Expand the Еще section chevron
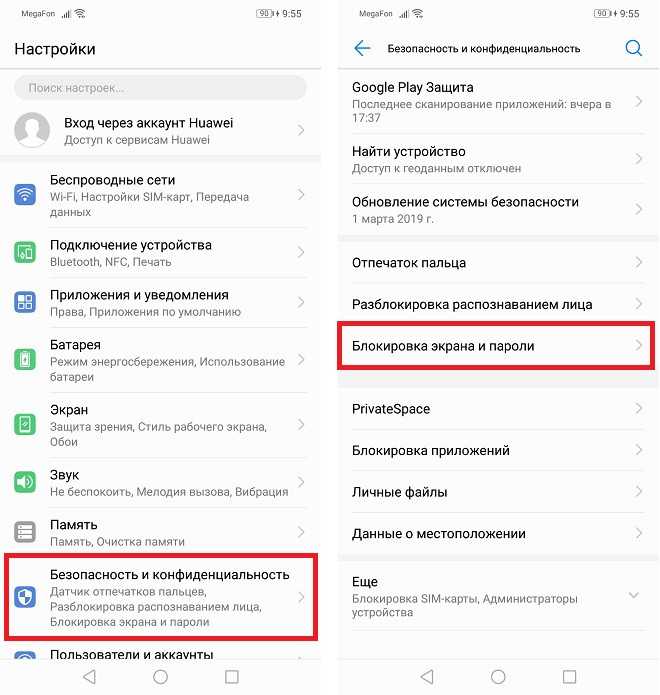 point(634,595)
